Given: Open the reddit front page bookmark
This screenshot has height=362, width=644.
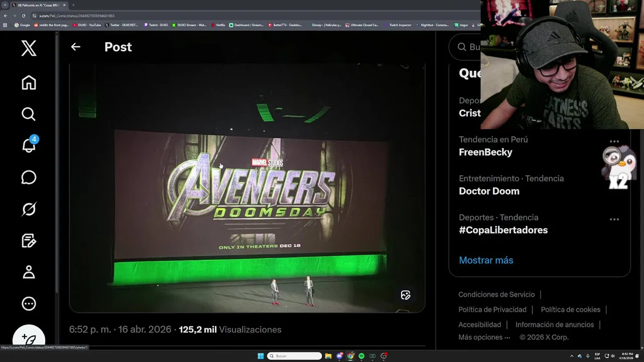Looking at the screenshot, I should (x=51, y=25).
